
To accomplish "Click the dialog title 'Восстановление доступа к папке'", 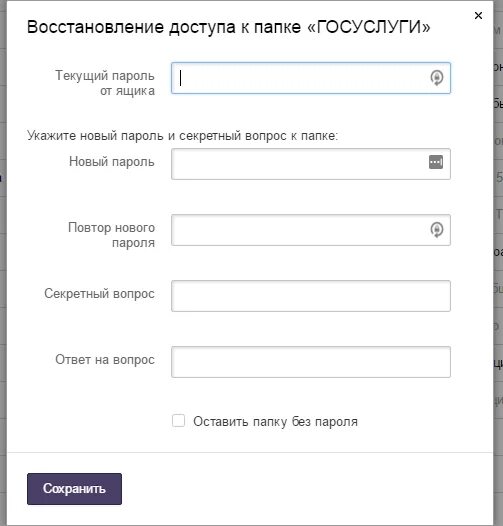I will coord(164,27).
